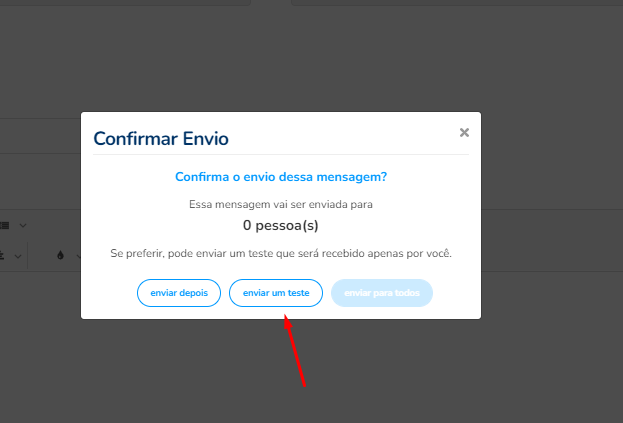
Task: Select the droplet color icon
Action: [x=60, y=255]
